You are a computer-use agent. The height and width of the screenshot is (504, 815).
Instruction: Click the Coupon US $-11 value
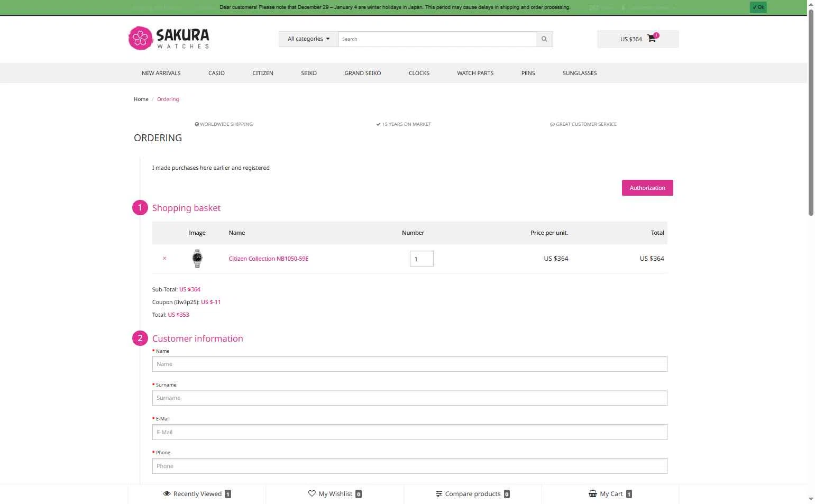(x=211, y=302)
